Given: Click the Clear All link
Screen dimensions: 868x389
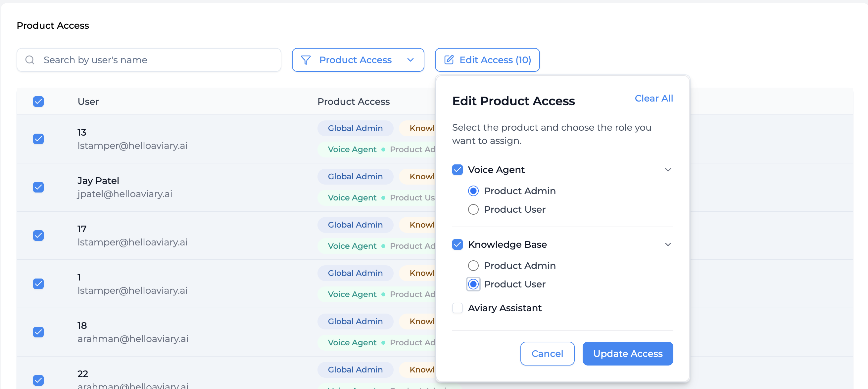Looking at the screenshot, I should (x=653, y=98).
